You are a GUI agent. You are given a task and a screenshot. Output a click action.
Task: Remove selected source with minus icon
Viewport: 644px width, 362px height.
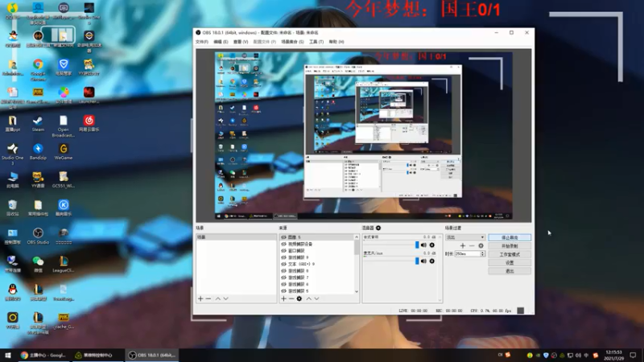tap(291, 298)
